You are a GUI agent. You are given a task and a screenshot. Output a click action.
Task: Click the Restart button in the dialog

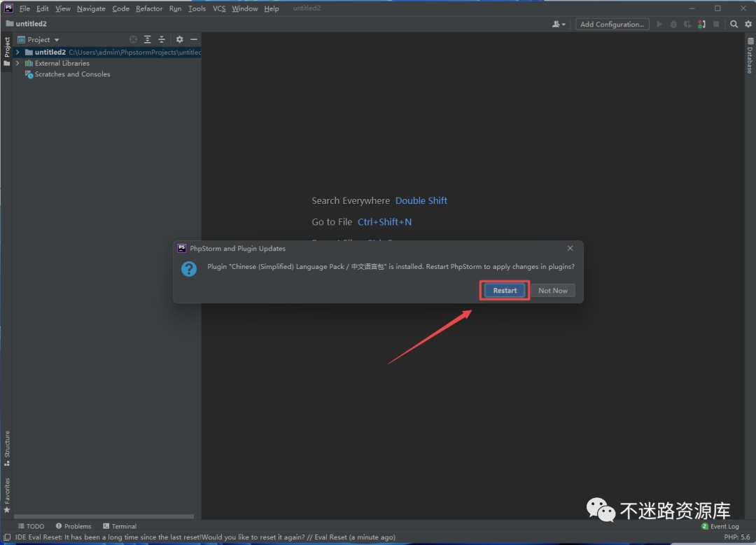(504, 290)
